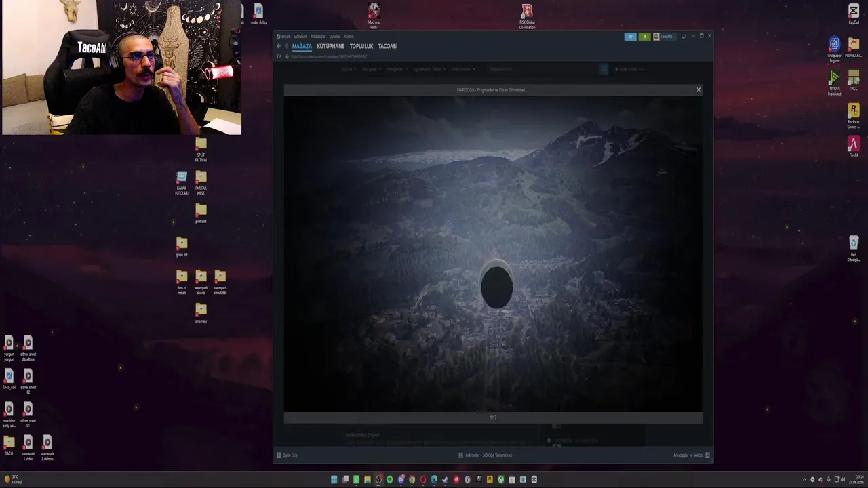Select the Recycle Bin desktop icon
The width and height of the screenshot is (868, 488).
854,248
